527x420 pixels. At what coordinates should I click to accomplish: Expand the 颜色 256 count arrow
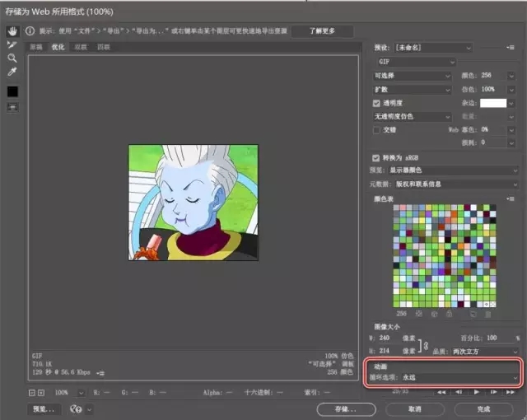point(511,76)
